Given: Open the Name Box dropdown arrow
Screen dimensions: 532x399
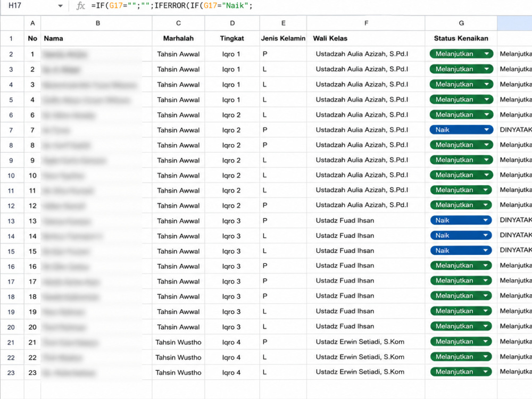Looking at the screenshot, I should click(x=61, y=6).
